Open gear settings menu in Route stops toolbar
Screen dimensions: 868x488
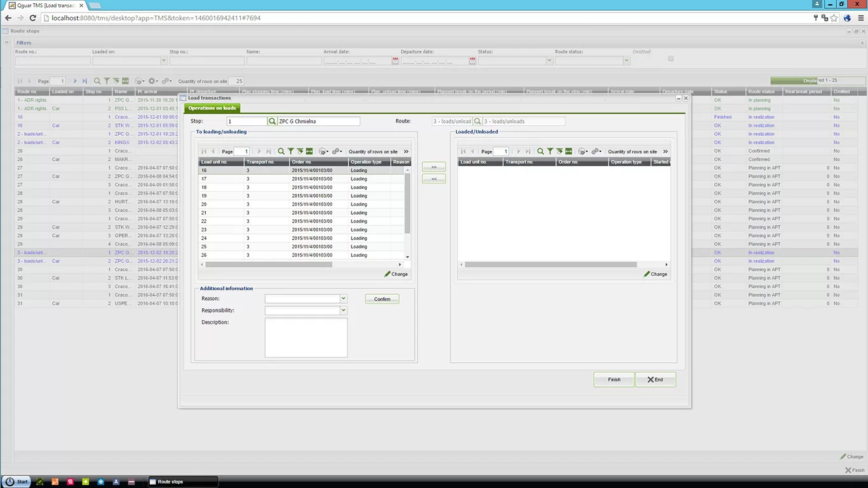point(153,81)
